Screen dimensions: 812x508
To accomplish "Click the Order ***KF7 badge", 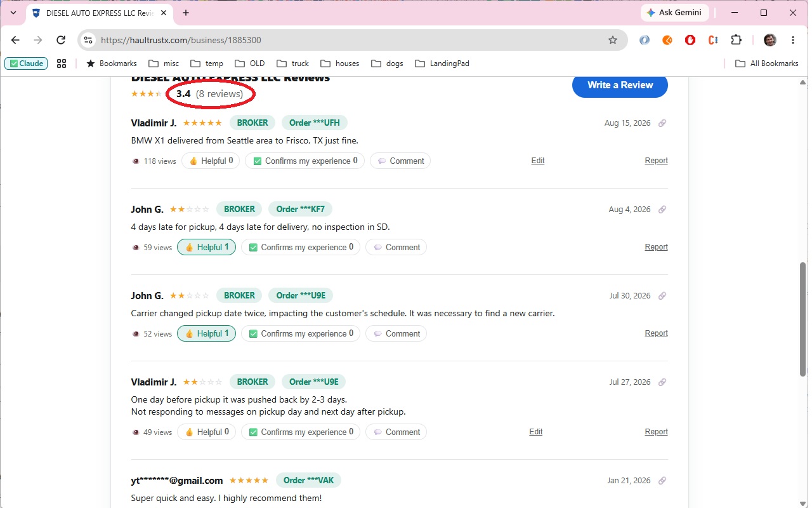I will tap(300, 209).
